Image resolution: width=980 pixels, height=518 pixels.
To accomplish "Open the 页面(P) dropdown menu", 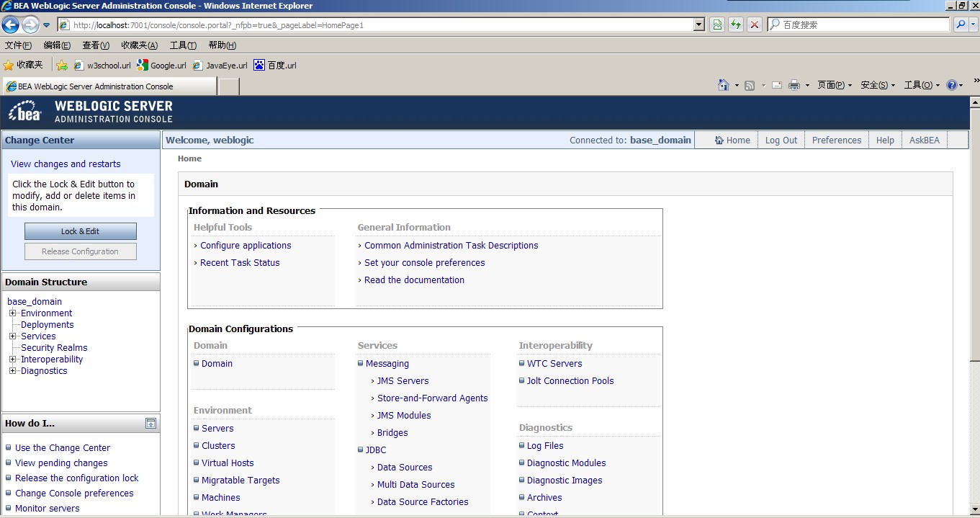I will coord(835,85).
